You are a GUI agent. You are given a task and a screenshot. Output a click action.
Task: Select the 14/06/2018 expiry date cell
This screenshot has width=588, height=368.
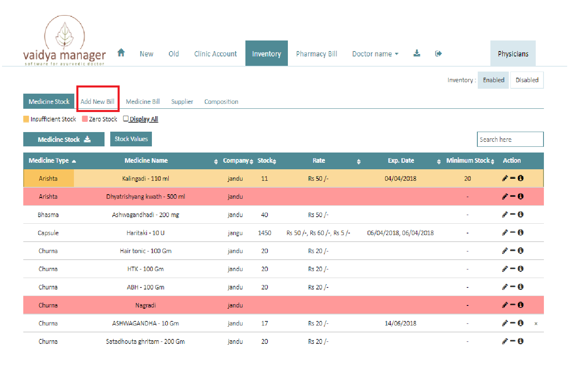(401, 323)
